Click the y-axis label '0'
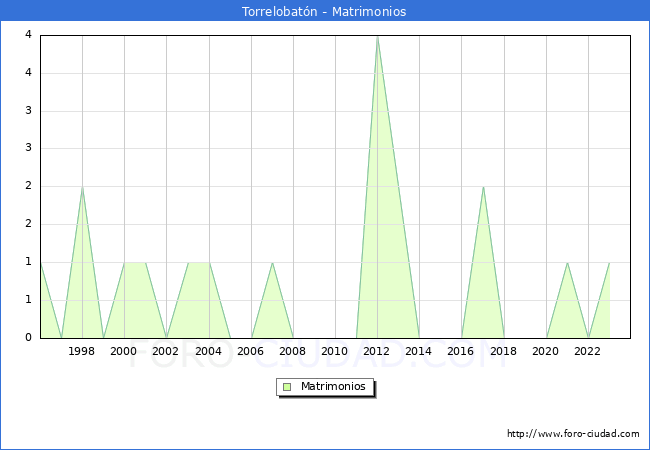Viewport: 650px width, 450px height. pos(28,337)
